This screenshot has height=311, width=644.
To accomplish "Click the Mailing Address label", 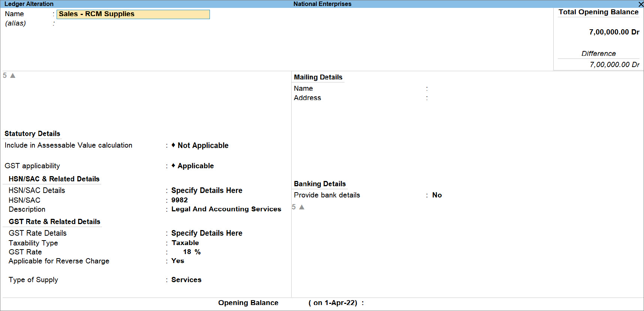I will (307, 98).
